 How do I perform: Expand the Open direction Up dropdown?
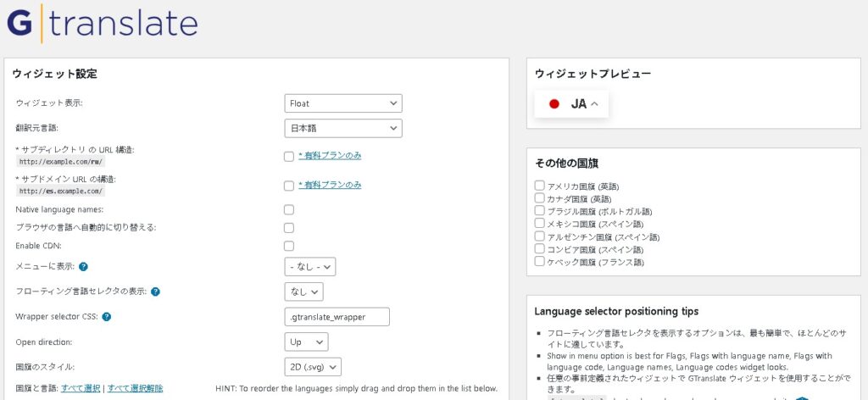(306, 342)
